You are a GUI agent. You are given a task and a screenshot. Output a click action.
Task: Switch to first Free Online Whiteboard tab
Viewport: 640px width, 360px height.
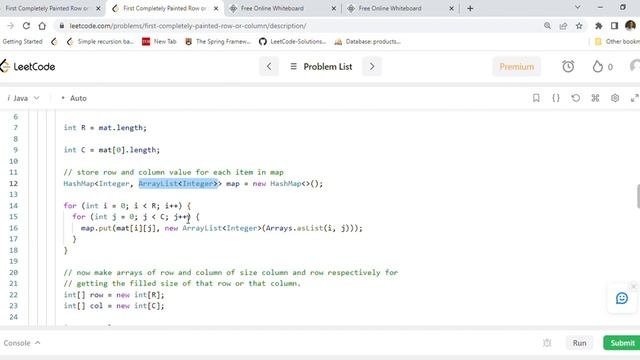(x=272, y=8)
